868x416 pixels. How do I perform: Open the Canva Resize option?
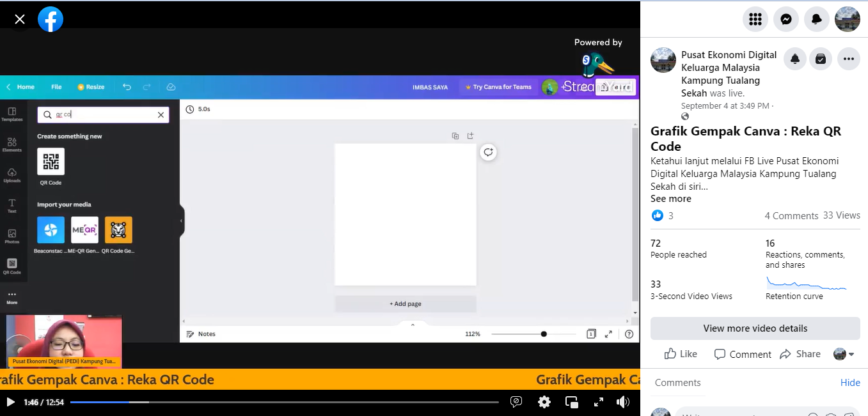[x=91, y=87]
